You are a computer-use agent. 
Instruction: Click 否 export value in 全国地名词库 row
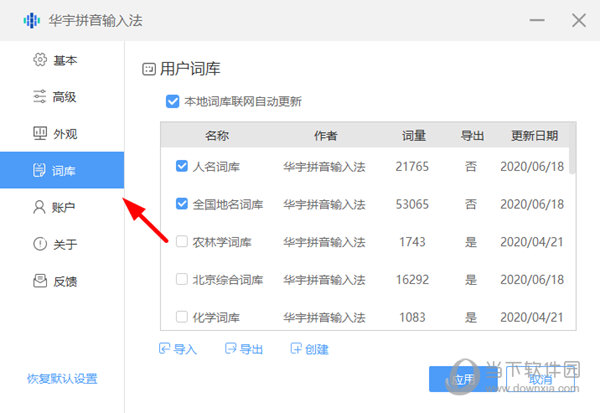tap(471, 204)
